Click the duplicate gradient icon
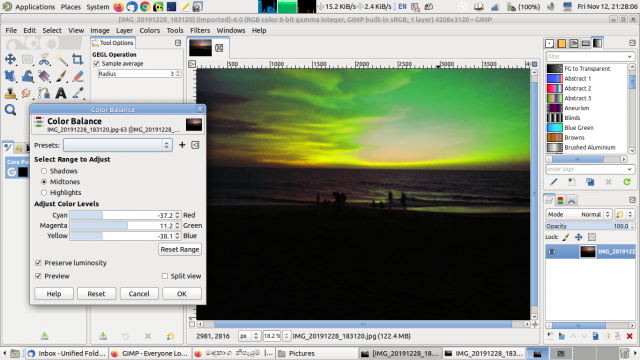Viewport: 640px width, 360px height. point(590,182)
